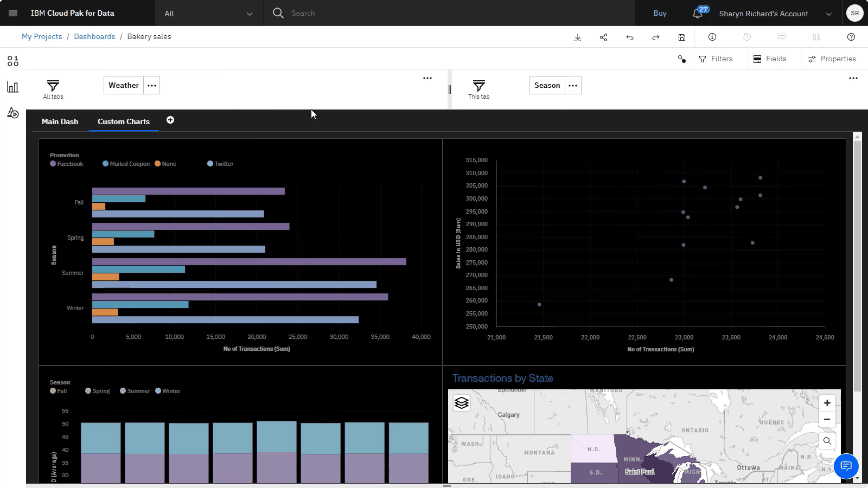Screen dimensions: 868x488
Task: Toggle Facebook in Promotion legend
Action: coord(67,164)
